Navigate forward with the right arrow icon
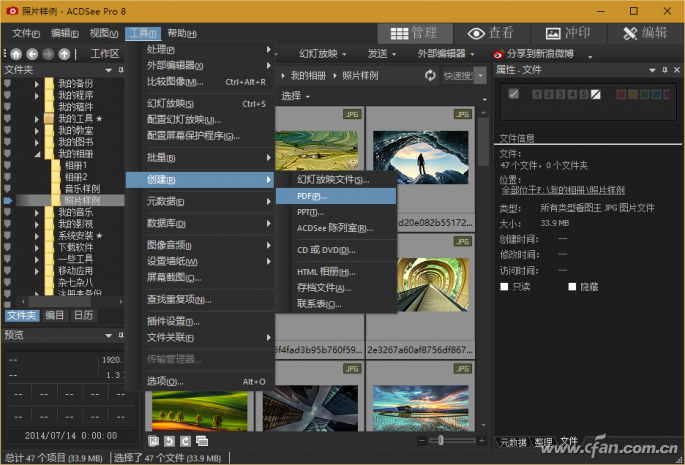 point(48,54)
